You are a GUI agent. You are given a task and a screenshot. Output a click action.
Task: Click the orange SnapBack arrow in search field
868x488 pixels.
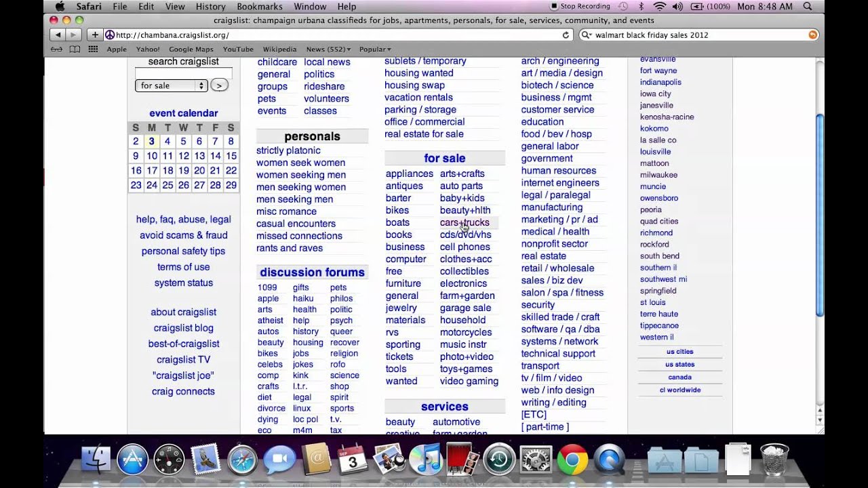click(x=812, y=35)
